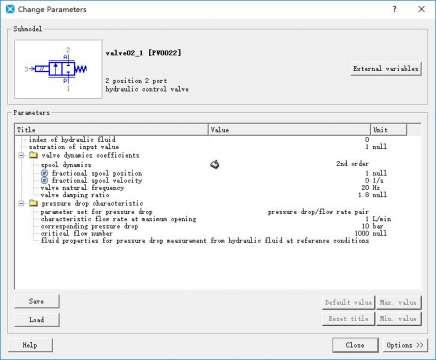Collapse the valve dynamics coefficients group

point(21,156)
